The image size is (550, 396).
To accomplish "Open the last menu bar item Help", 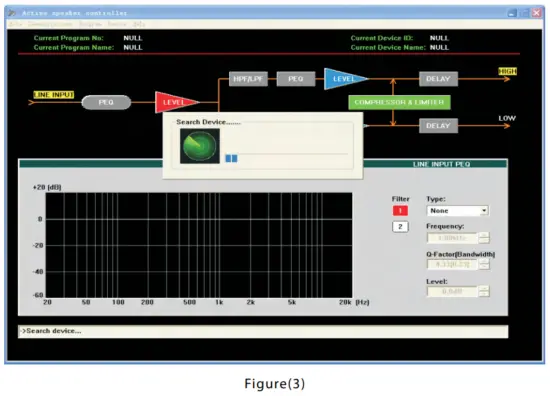I will coord(138,24).
